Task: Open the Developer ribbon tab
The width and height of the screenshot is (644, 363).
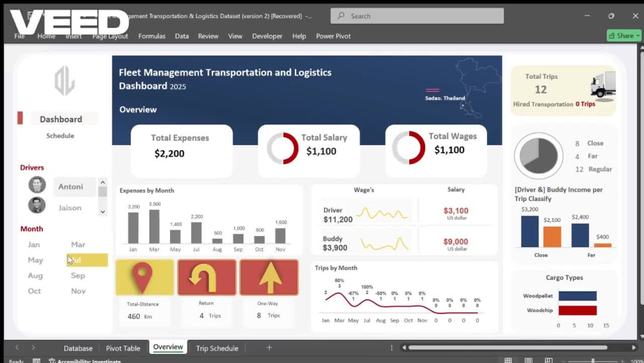Action: pyautogui.click(x=267, y=36)
